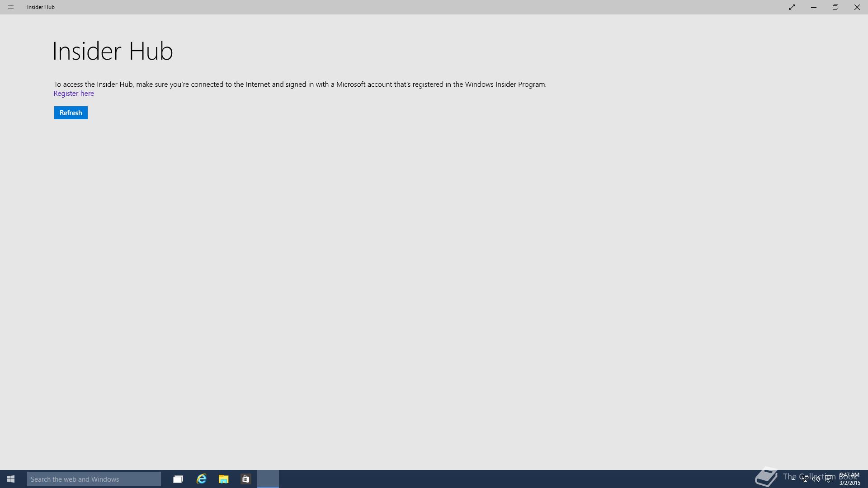This screenshot has height=488, width=868.
Task: Click Show desktop sliver at taskbar end
Action: pyautogui.click(x=866, y=479)
